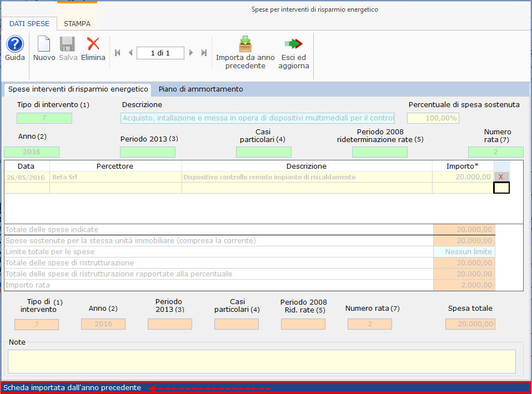Click the orange Casi particolari (4) summary field
Image resolution: width=532 pixels, height=394 pixels.
[237, 324]
